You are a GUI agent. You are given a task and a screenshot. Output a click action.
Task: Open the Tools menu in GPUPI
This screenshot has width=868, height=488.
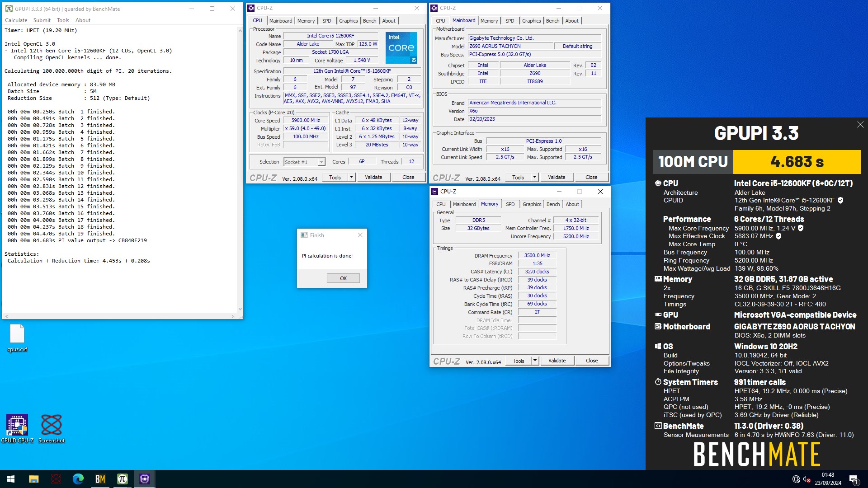[63, 20]
